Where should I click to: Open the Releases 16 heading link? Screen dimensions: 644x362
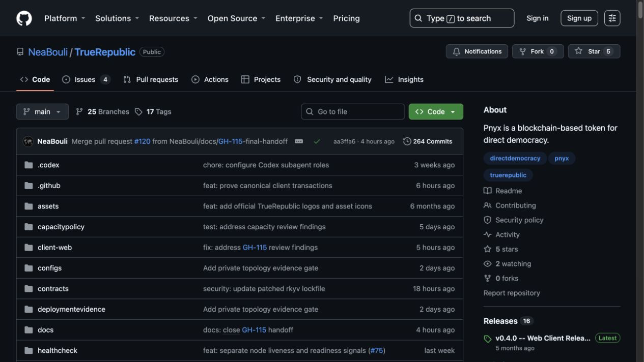508,321
